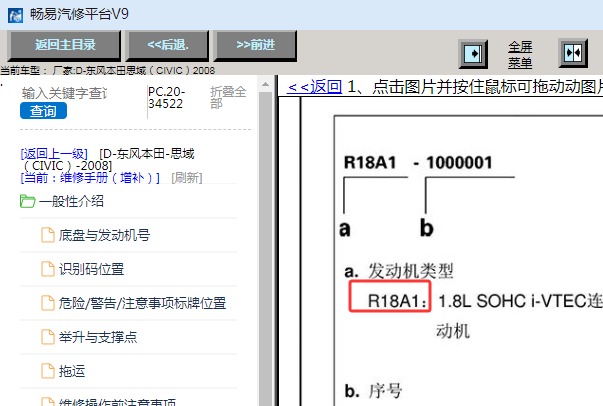Click the b. 序号 heading
This screenshot has height=406, width=603.
tap(373, 391)
